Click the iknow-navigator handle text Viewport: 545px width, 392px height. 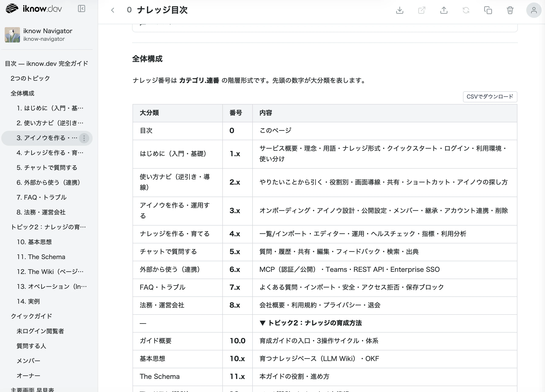click(x=44, y=39)
